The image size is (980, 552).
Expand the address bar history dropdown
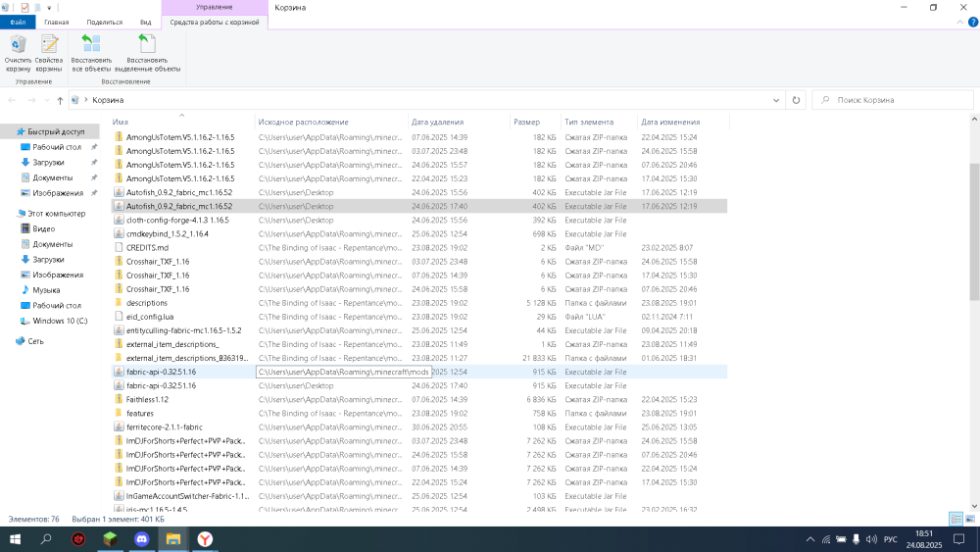coord(776,100)
